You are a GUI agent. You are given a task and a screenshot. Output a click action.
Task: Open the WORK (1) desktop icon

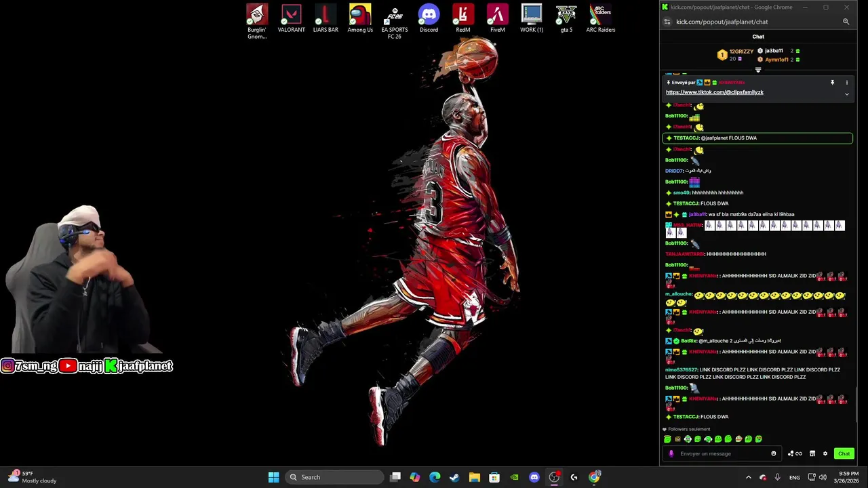(532, 18)
